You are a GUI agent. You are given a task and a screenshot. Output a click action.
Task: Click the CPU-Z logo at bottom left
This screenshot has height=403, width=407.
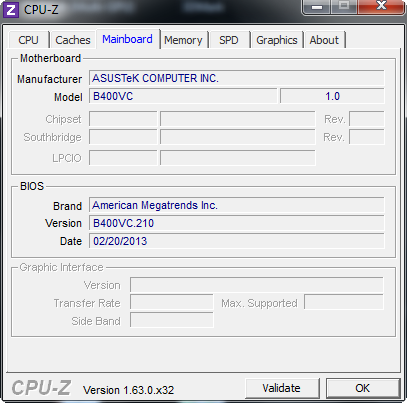click(41, 388)
